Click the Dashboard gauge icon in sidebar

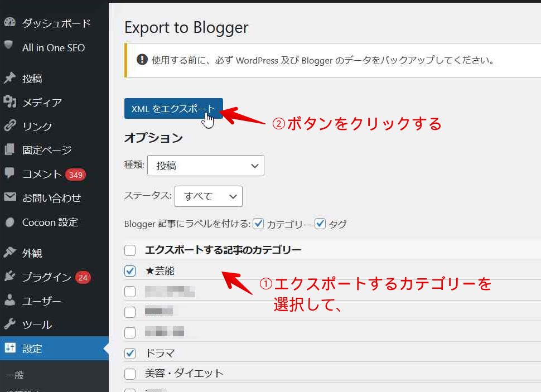point(9,22)
